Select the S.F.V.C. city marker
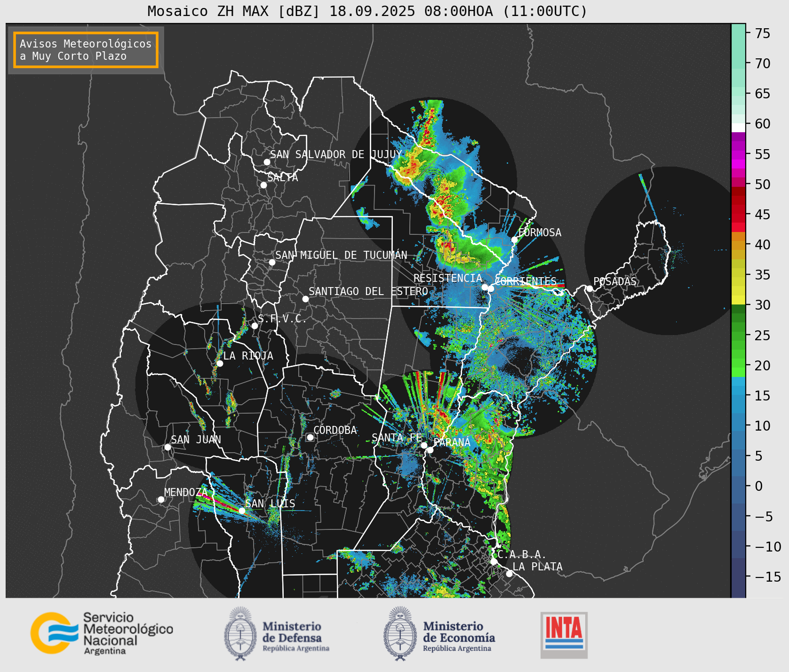 pos(255,326)
